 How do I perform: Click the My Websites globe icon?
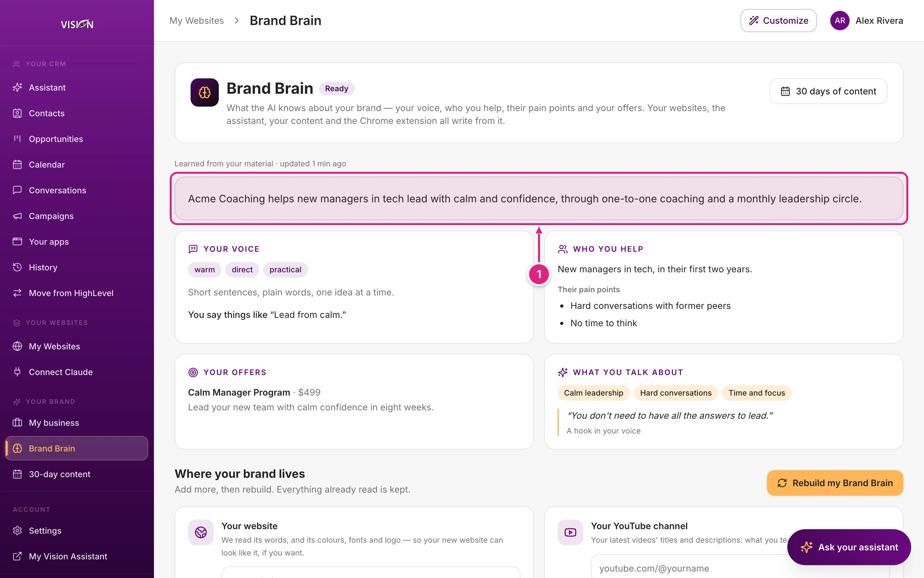point(17,346)
